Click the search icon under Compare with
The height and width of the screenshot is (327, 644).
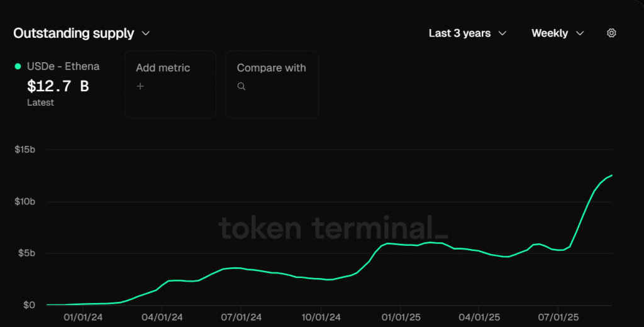(241, 86)
